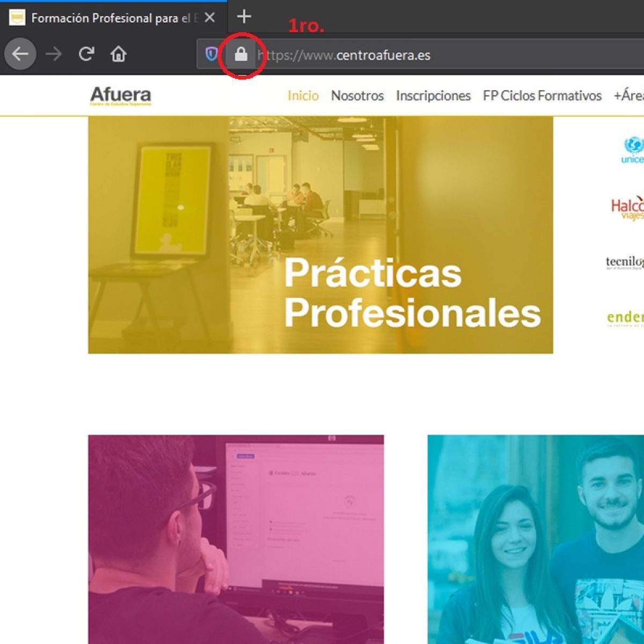Image resolution: width=644 pixels, height=644 pixels.
Task: Open the Inscripciones menu link
Action: [433, 96]
